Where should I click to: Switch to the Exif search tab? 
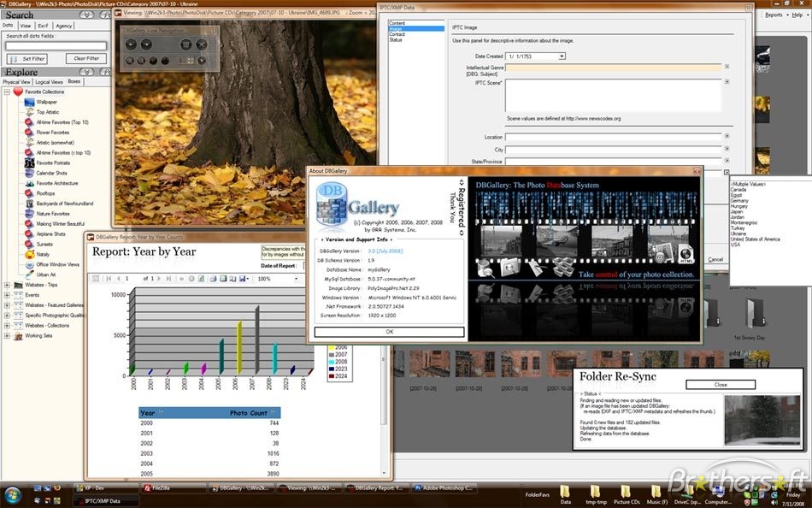(43, 26)
